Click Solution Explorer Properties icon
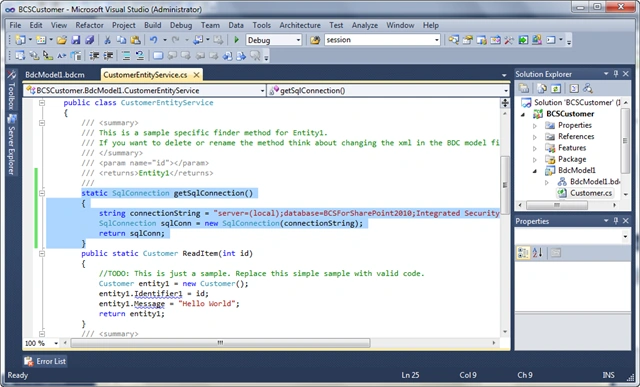Viewport: 640px width, 387px height. click(524, 88)
